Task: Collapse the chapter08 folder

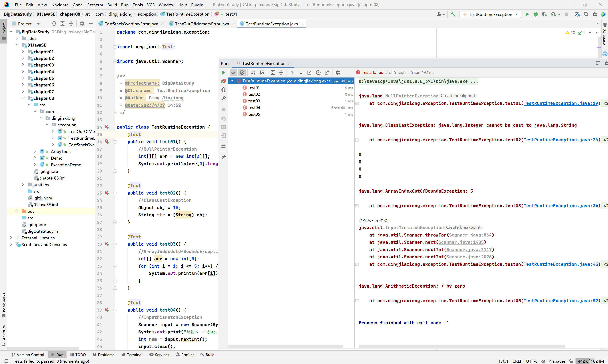Action: [23, 98]
